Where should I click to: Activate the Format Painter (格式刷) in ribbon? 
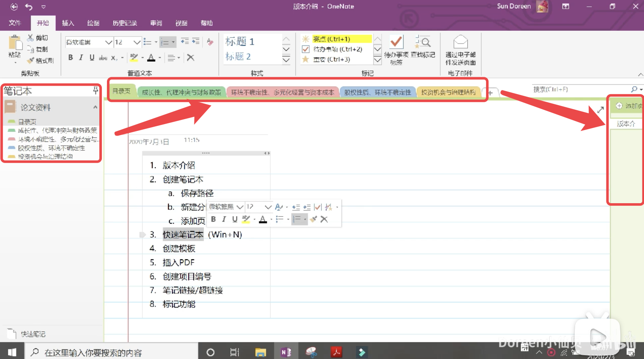click(x=41, y=60)
